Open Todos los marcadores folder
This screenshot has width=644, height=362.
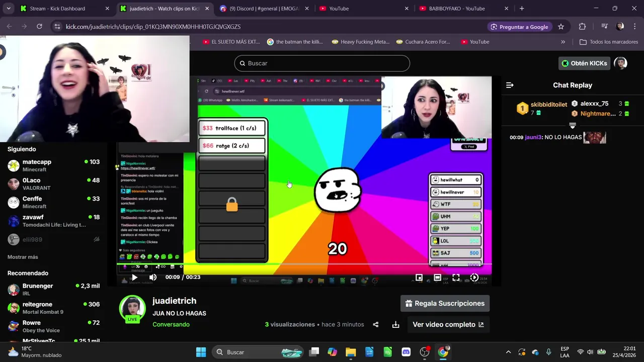click(609, 42)
